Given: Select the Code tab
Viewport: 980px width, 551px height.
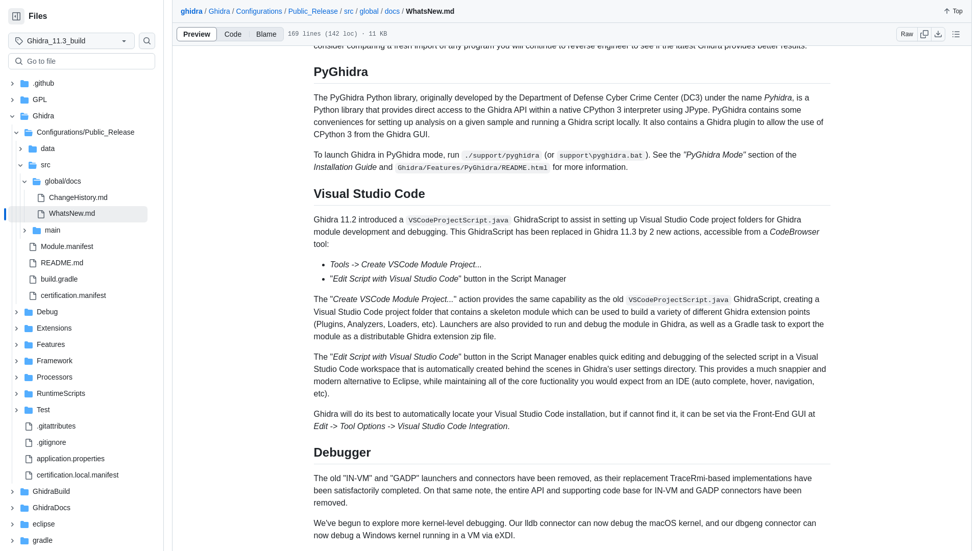Looking at the screenshot, I should (233, 34).
